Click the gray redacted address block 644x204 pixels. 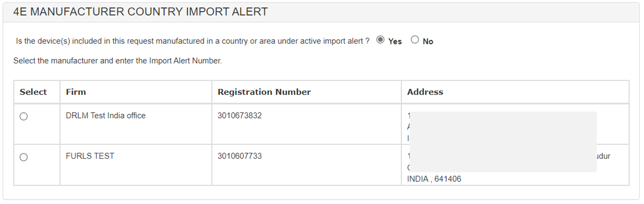point(503,142)
